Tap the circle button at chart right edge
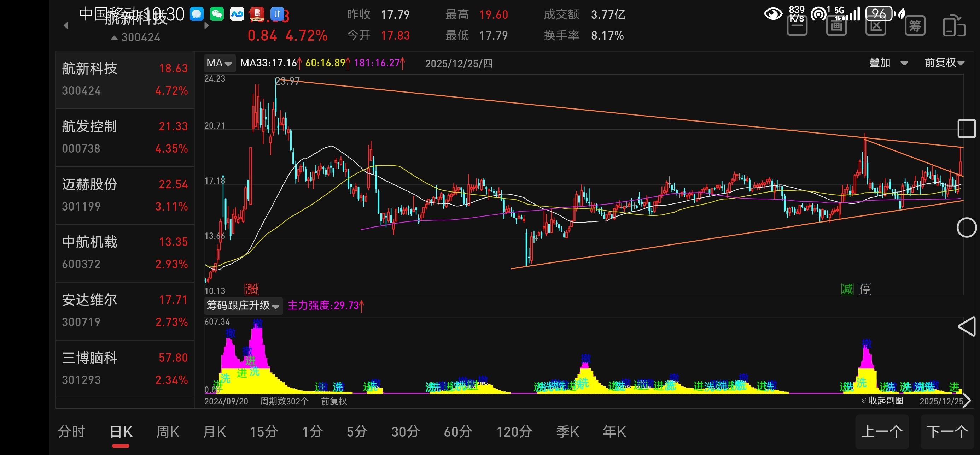Viewport: 980px width, 455px height. pos(966,227)
